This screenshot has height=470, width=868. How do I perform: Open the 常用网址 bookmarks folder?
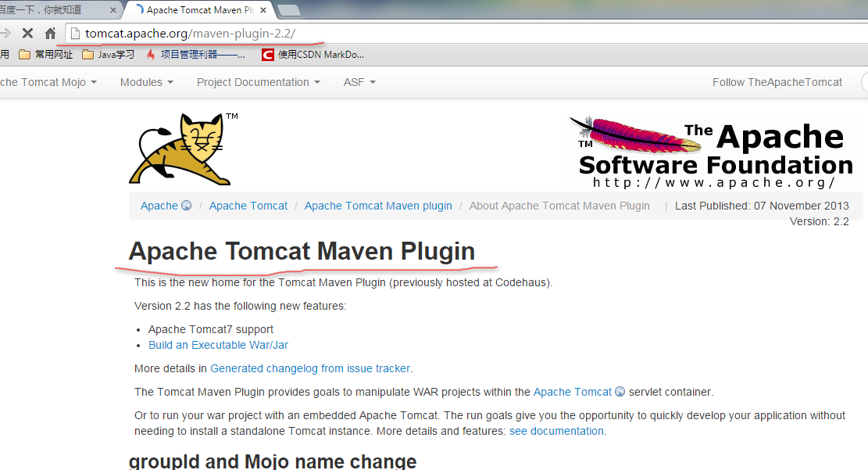click(x=45, y=54)
